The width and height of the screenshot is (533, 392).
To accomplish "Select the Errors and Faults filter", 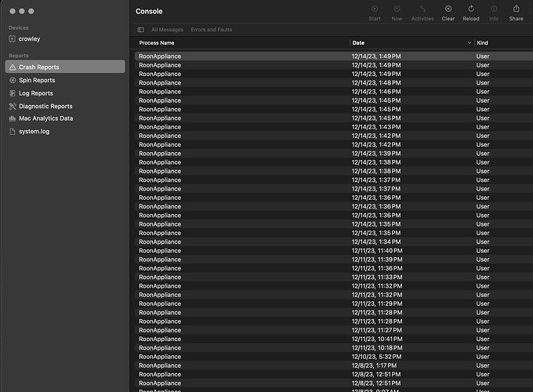I will (212, 30).
